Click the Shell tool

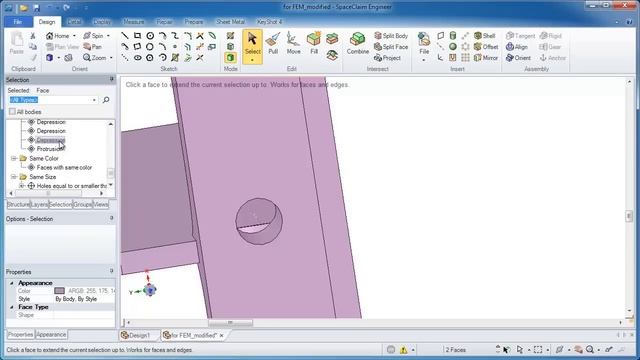484,36
